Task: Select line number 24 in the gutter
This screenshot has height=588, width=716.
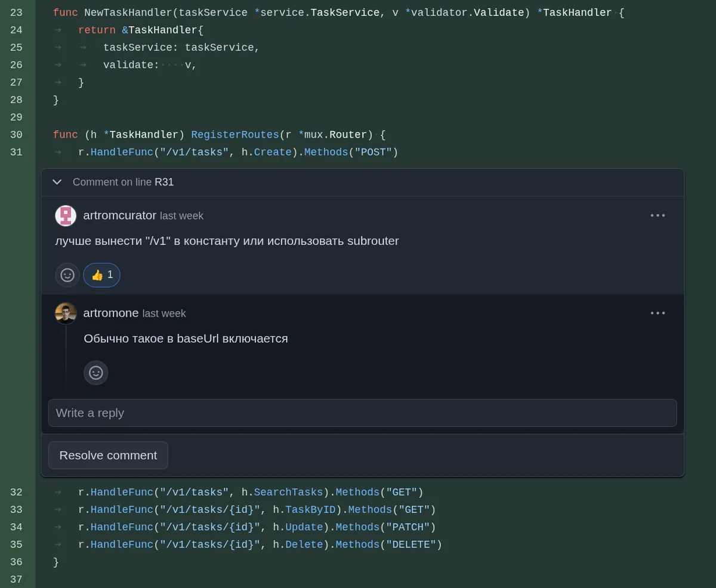Action: [x=16, y=30]
